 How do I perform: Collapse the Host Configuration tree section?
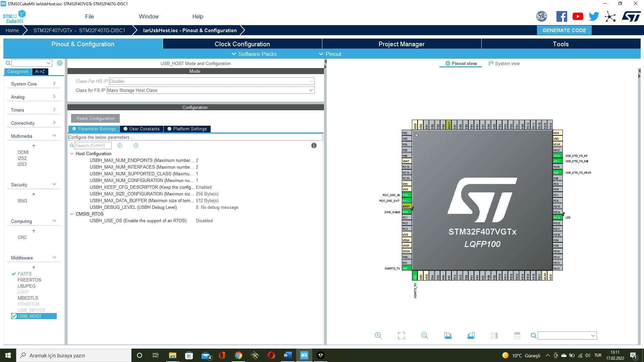(x=72, y=154)
